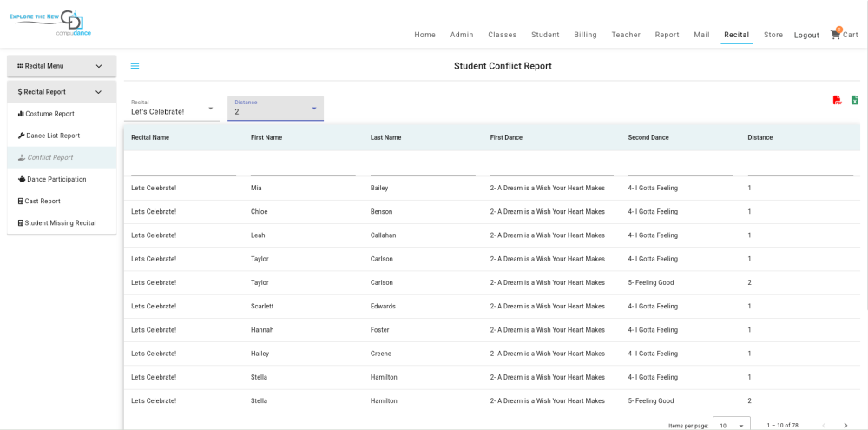
Task: Open the Distance dropdown
Action: click(x=275, y=108)
